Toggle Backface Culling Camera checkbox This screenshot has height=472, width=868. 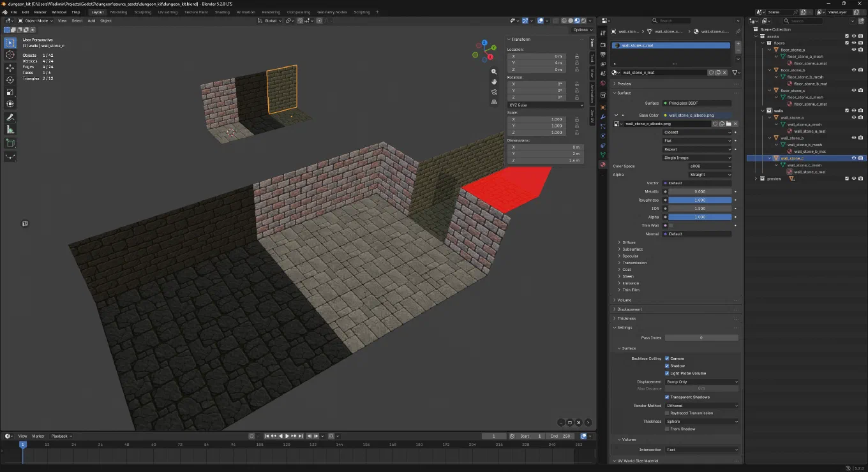tap(667, 358)
